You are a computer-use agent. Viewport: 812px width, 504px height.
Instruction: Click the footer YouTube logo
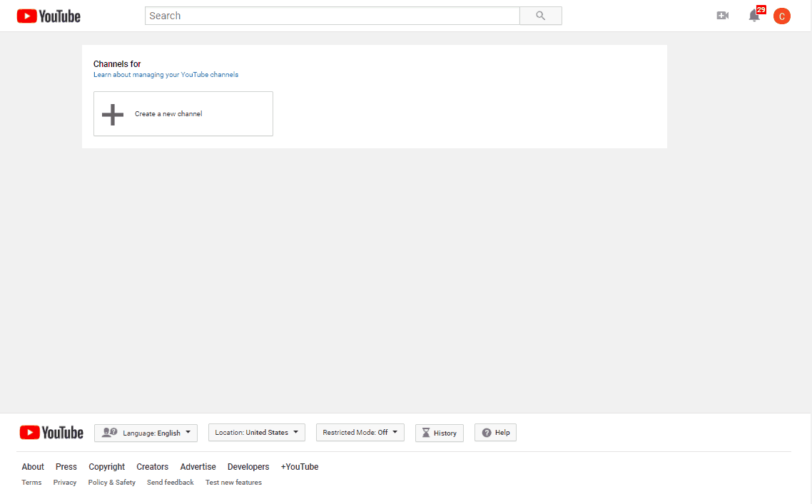(51, 433)
